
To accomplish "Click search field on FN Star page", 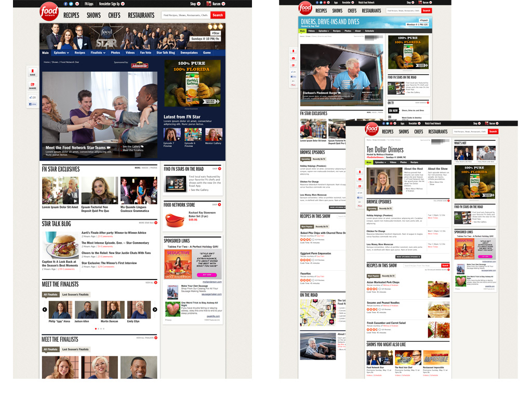I will (185, 15).
